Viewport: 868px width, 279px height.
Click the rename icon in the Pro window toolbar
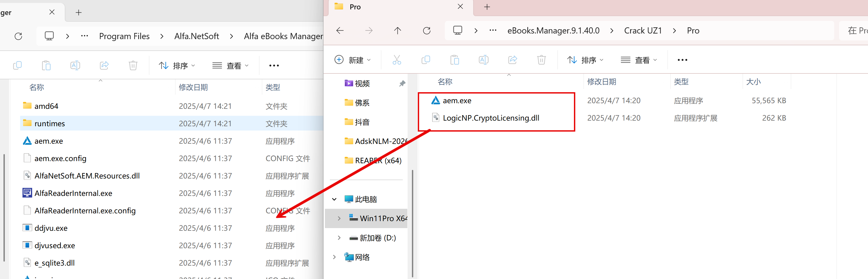click(483, 60)
